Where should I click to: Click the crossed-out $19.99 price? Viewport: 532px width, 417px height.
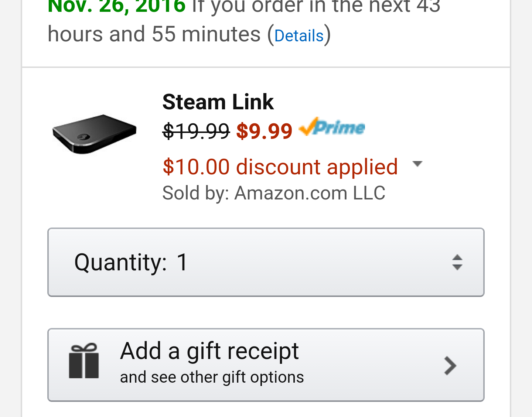pos(196,131)
